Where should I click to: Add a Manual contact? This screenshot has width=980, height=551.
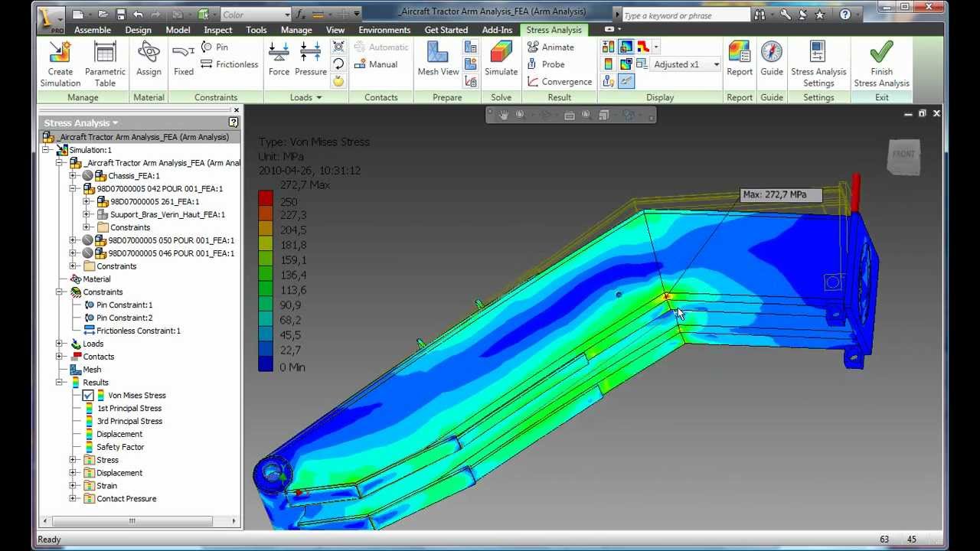(376, 64)
